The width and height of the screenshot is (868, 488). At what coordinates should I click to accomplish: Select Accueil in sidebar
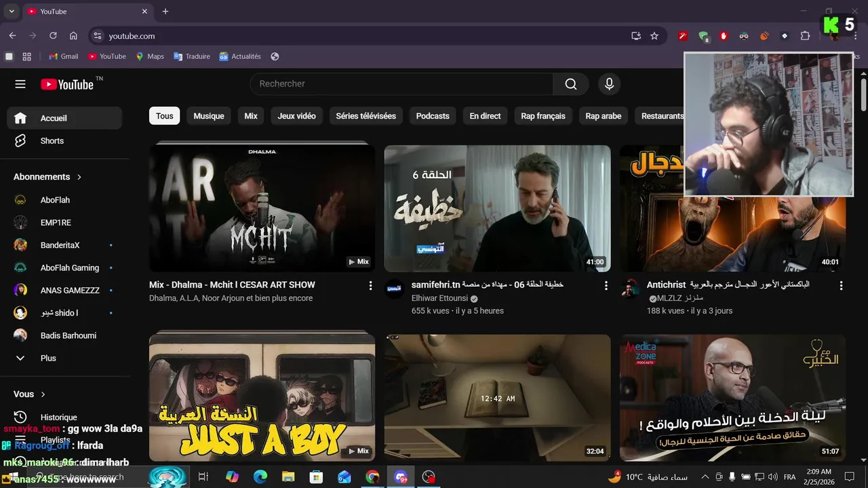(x=64, y=118)
